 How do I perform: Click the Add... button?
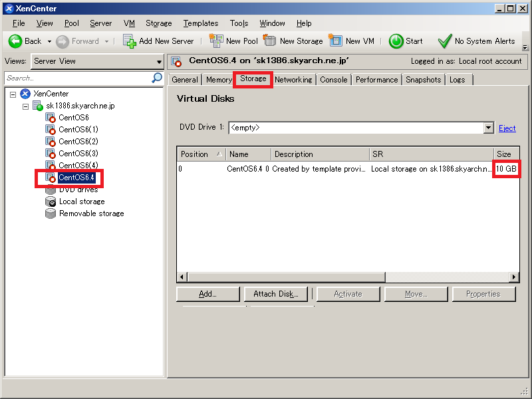[x=208, y=294]
